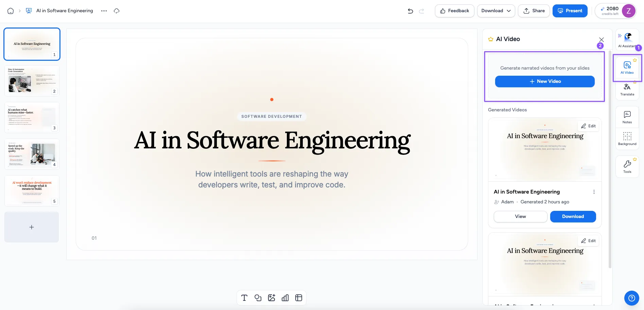Open the Background settings
Screen dimensions: 644x310
(x=627, y=139)
